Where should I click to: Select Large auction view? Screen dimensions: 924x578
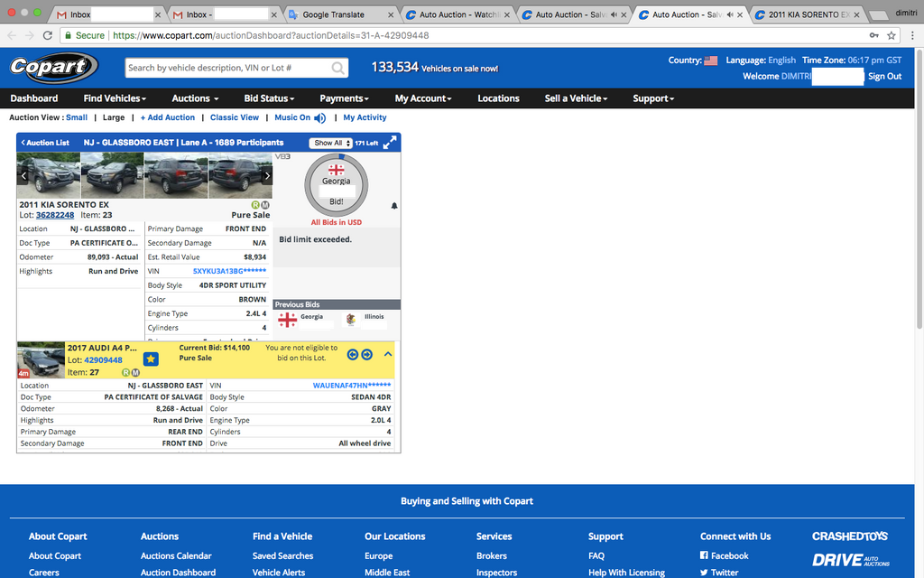click(x=114, y=117)
